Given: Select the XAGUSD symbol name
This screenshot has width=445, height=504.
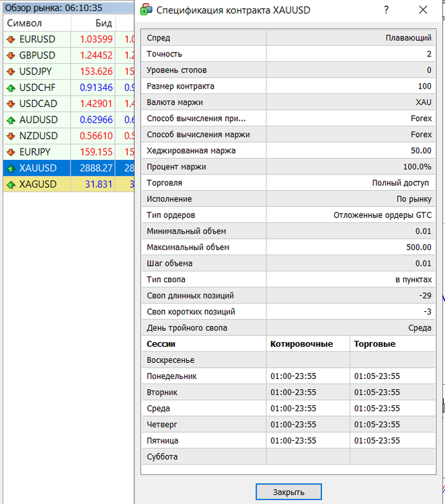Looking at the screenshot, I should [38, 184].
